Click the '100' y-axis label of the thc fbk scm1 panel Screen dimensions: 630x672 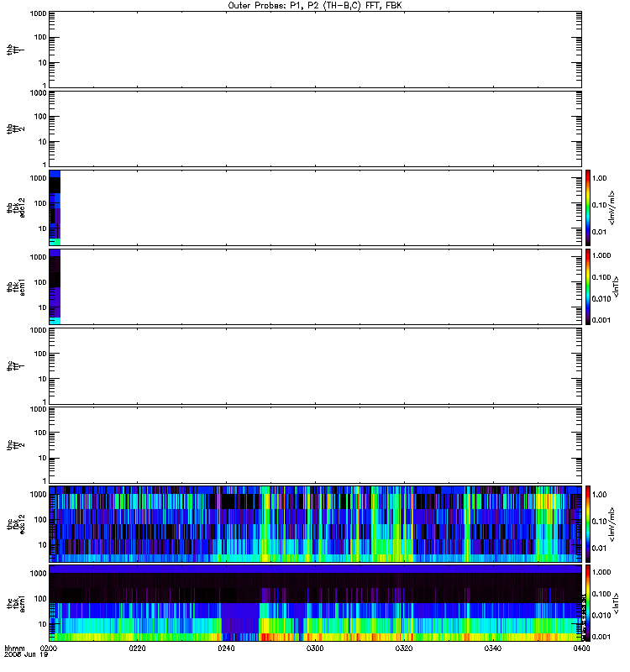click(40, 599)
